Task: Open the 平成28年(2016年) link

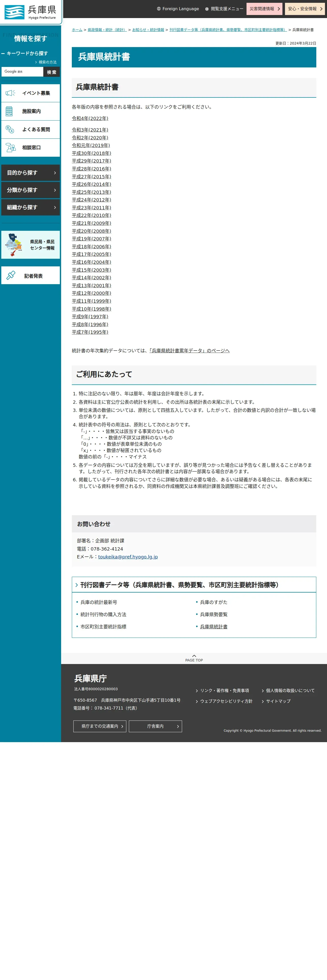Action: (x=92, y=169)
